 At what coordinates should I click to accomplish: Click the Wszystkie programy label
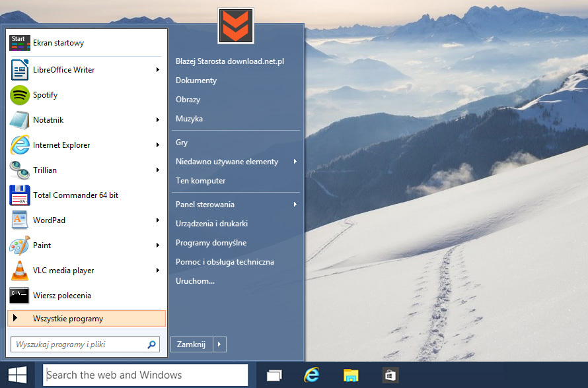[68, 319]
